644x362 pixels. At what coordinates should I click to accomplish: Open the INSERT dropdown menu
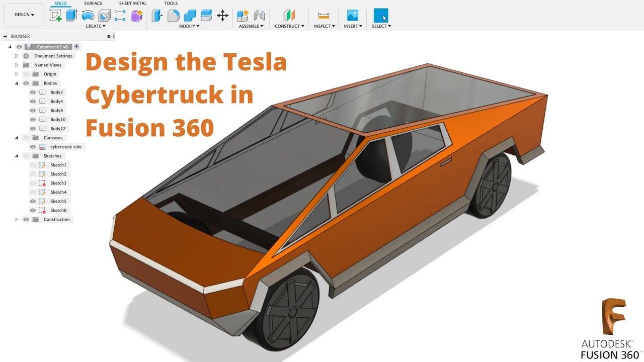click(x=353, y=26)
